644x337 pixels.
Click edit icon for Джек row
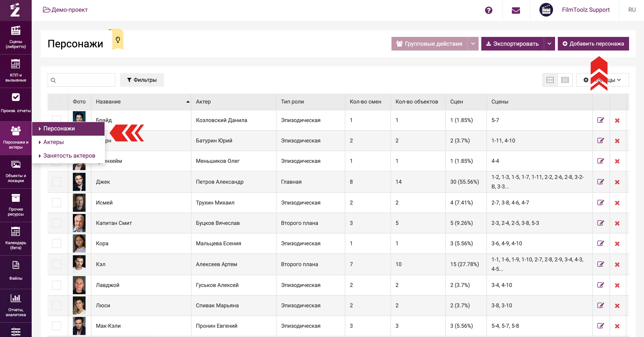[600, 182]
